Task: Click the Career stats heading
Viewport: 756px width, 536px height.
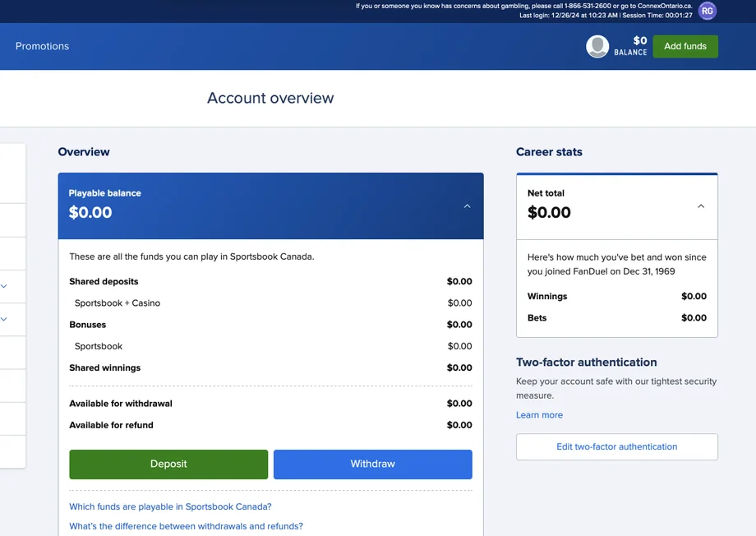Action: 549,152
